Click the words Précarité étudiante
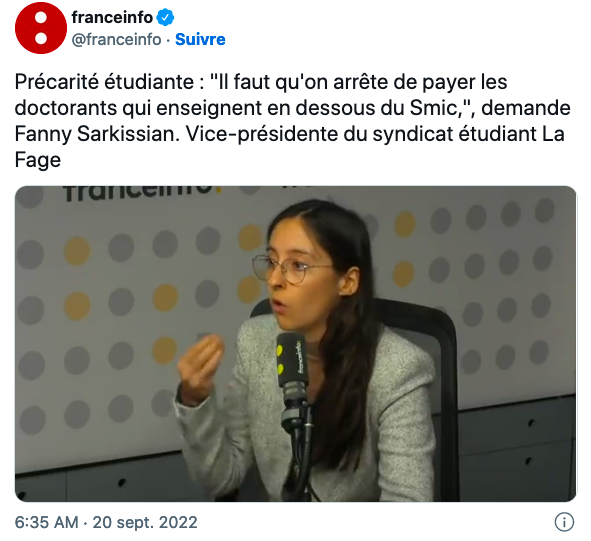Image resolution: width=591 pixels, height=541 pixels. click(104, 82)
